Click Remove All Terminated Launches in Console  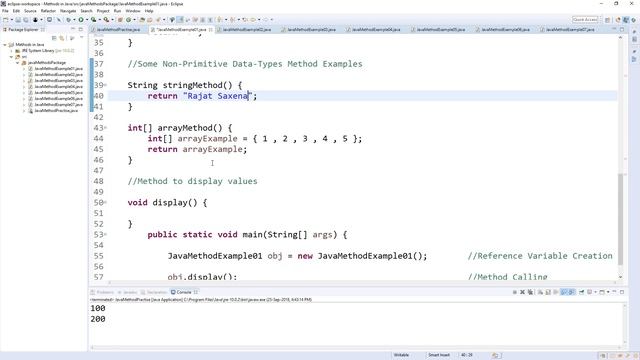coord(530,292)
